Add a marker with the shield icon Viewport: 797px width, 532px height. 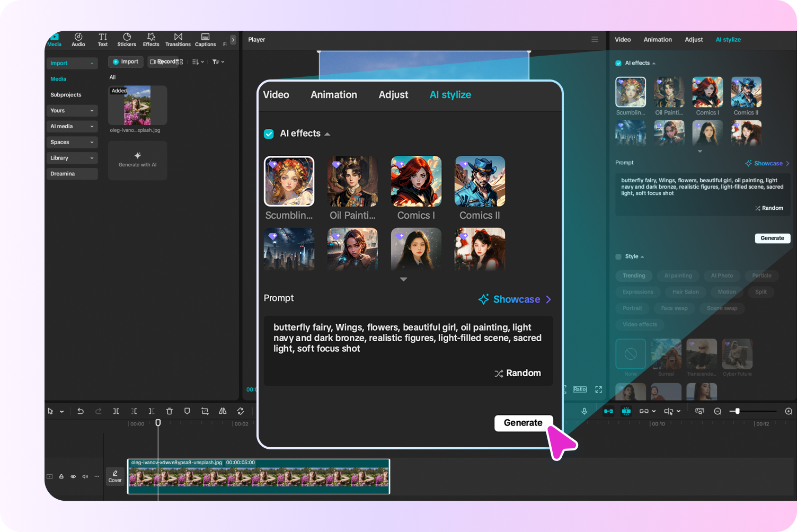pyautogui.click(x=187, y=411)
